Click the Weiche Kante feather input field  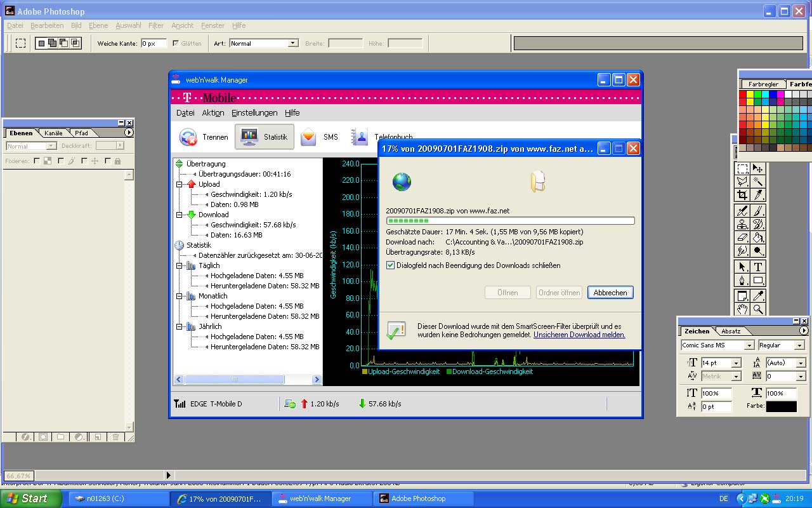[x=154, y=43]
